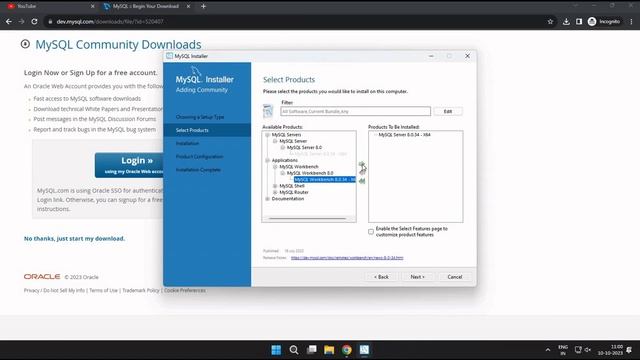The height and width of the screenshot is (360, 640).
Task: Show hidden system tray icons
Action: pos(547,350)
